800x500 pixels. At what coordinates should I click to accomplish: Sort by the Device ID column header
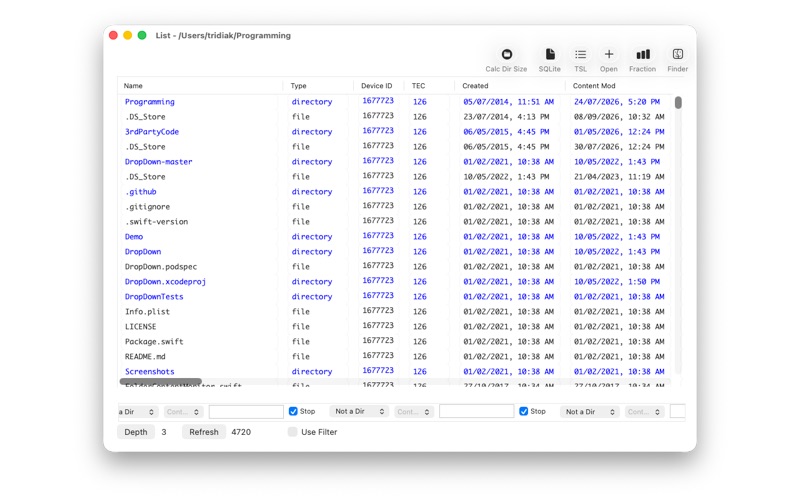(x=379, y=86)
